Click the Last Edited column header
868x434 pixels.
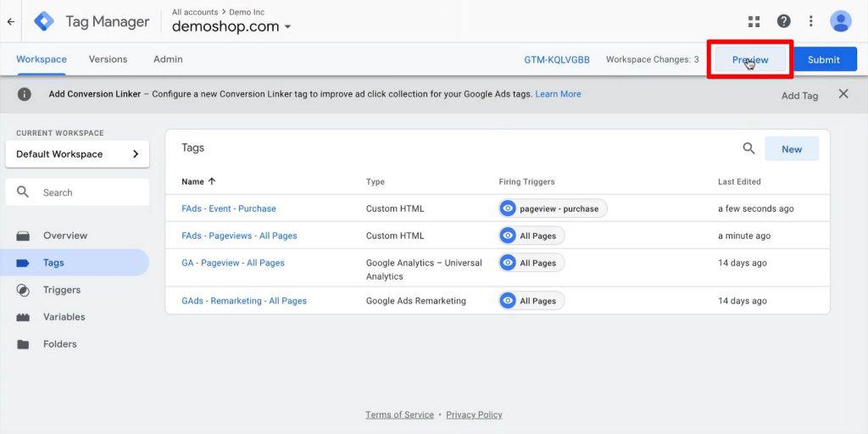coord(739,181)
